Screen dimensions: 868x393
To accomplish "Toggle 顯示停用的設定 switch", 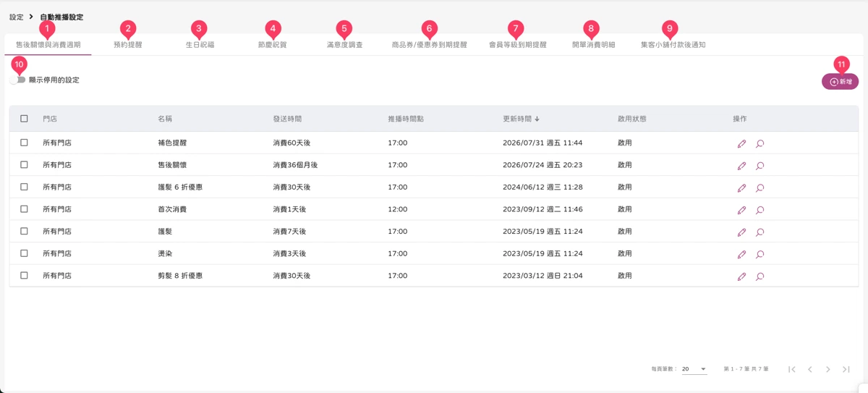I will pos(18,80).
